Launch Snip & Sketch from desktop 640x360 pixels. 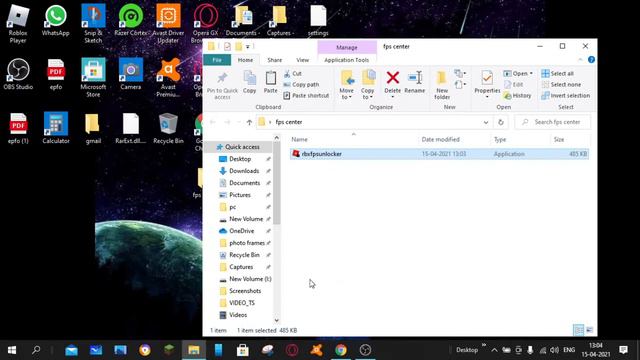pyautogui.click(x=93, y=24)
